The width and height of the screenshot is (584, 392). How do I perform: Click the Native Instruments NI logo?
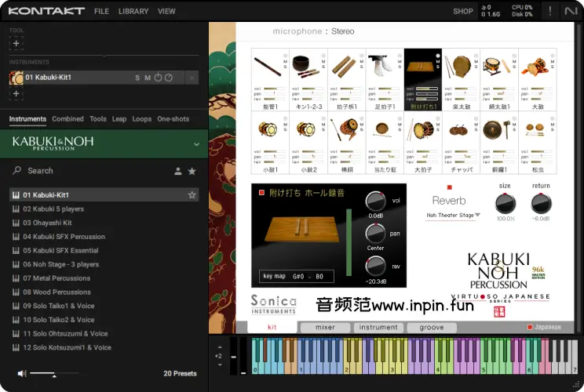click(571, 11)
